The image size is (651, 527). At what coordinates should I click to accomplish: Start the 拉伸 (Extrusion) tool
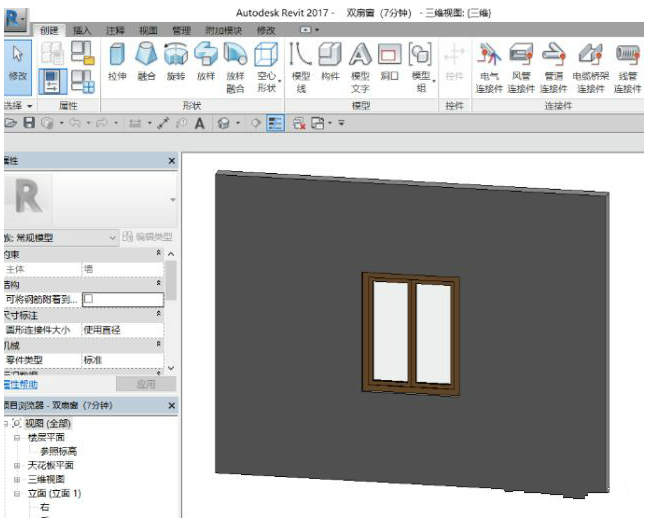pos(117,62)
